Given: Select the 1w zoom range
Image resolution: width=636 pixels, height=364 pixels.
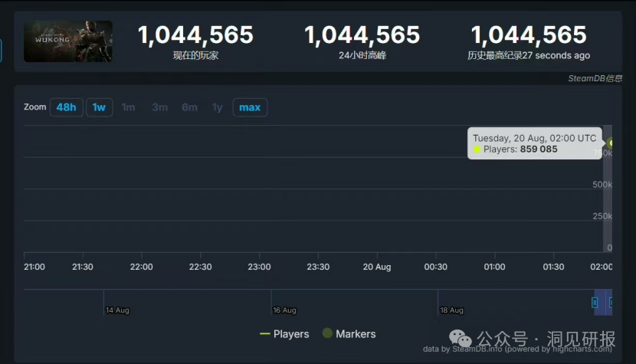Looking at the screenshot, I should pos(99,107).
